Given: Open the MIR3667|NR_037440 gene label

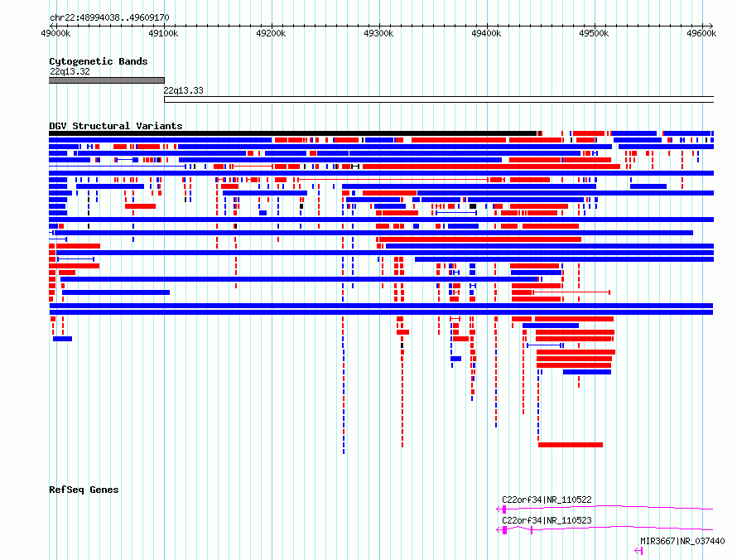Looking at the screenshot, I should coord(682,541).
